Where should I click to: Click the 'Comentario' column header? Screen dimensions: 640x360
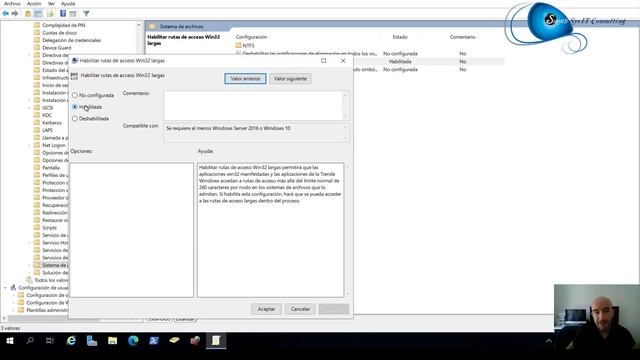462,37
